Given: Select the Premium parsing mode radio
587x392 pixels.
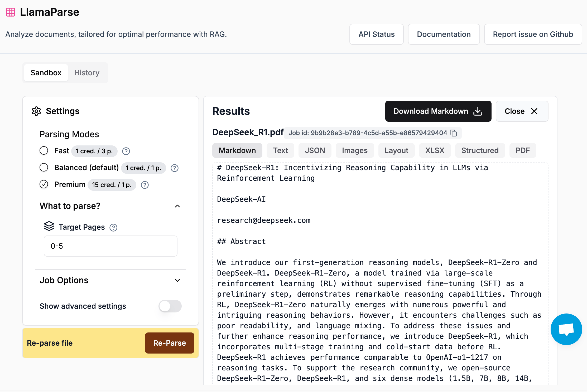Looking at the screenshot, I should click(x=44, y=184).
